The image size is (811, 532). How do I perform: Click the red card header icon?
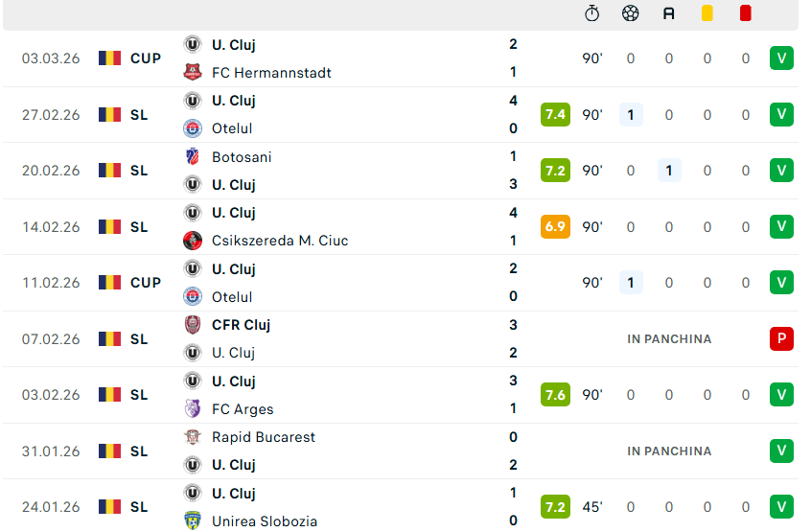746,13
